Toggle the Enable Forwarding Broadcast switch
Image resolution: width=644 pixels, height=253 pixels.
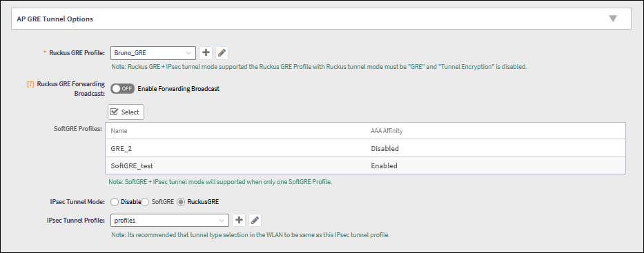tap(122, 88)
